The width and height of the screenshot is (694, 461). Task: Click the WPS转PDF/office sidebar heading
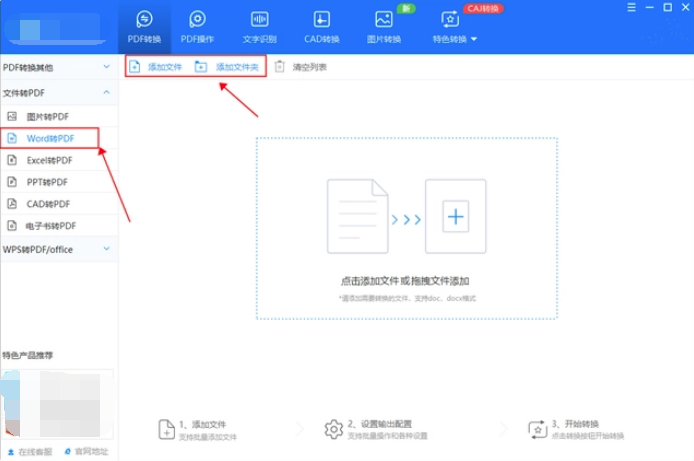(38, 250)
